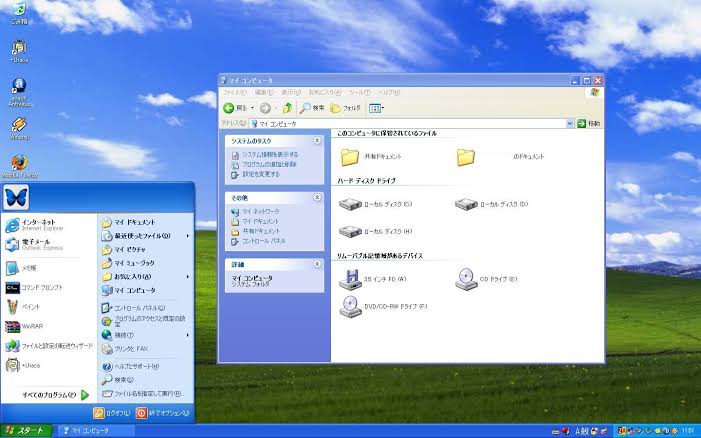Expand すべてのプログラム all programs list
The height and width of the screenshot is (438, 701).
click(x=56, y=395)
